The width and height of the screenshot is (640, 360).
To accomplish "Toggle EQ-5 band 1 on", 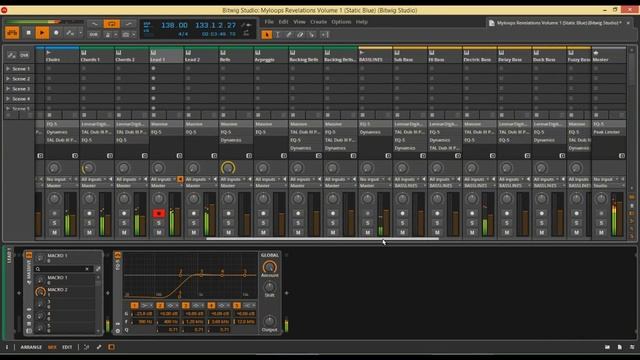I will pyautogui.click(x=134, y=305).
